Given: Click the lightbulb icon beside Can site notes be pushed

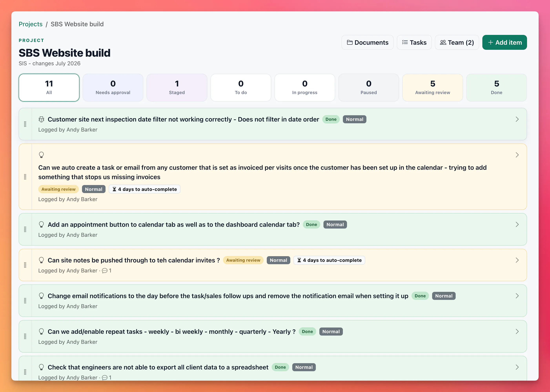Looking at the screenshot, I should (x=41, y=260).
